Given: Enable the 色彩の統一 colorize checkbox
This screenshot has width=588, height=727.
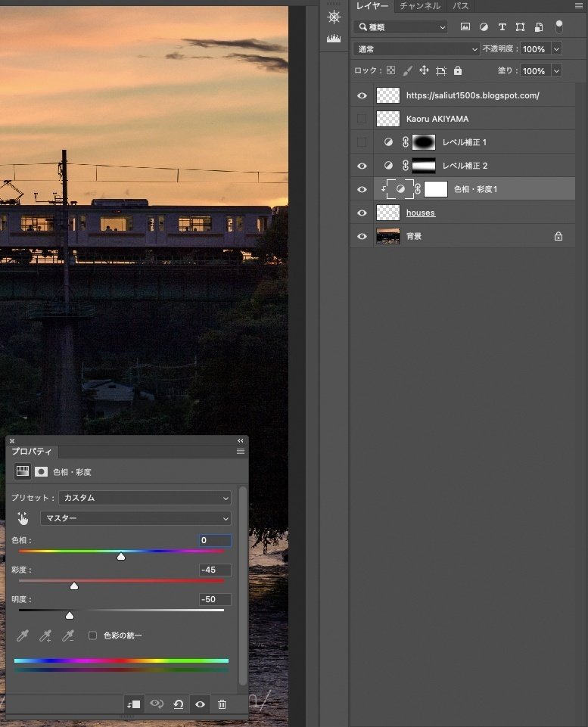Looking at the screenshot, I should (x=93, y=635).
